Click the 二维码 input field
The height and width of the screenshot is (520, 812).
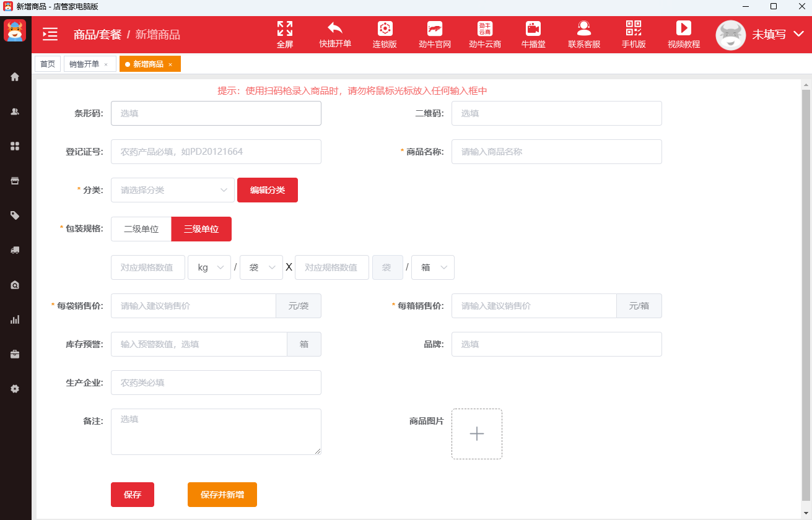[x=557, y=113]
